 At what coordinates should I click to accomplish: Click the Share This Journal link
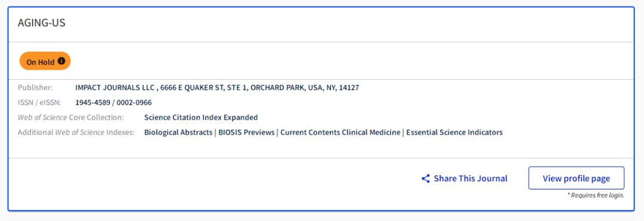pyautogui.click(x=465, y=179)
